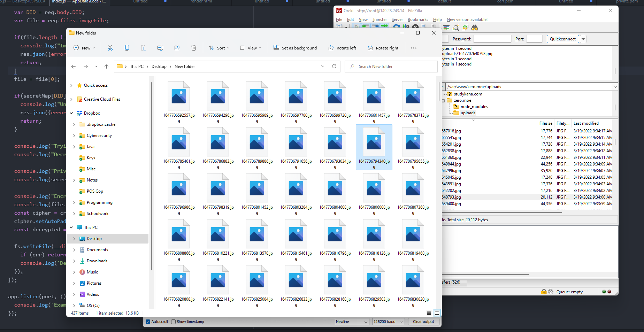Open the address bar history dropdown

tap(323, 66)
